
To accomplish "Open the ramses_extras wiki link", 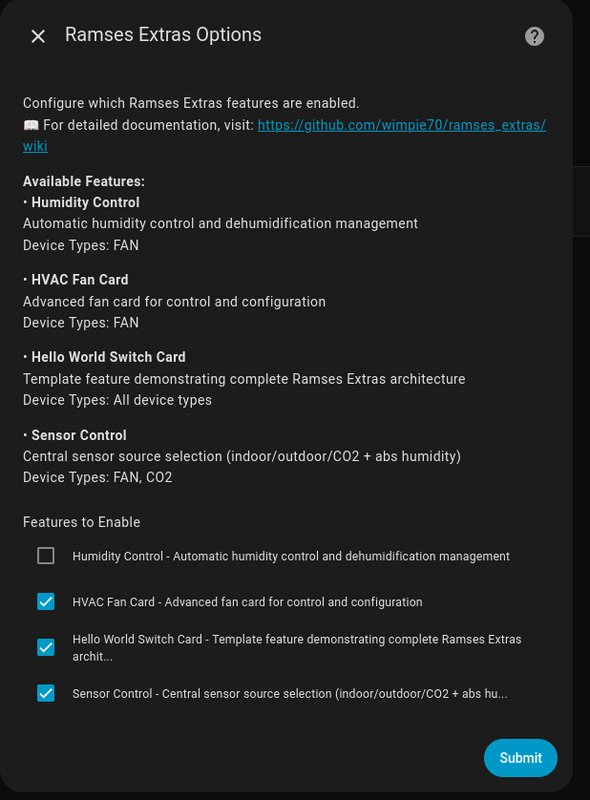I will (x=400, y=124).
